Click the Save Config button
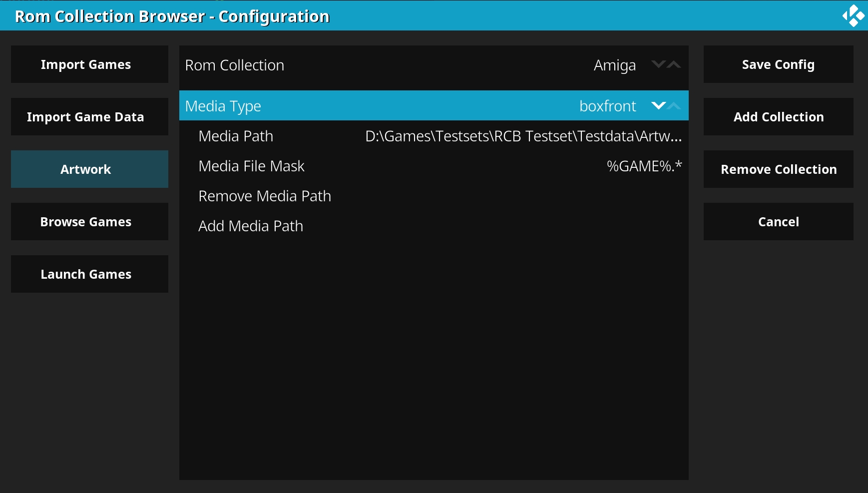The width and height of the screenshot is (868, 493). tap(778, 64)
